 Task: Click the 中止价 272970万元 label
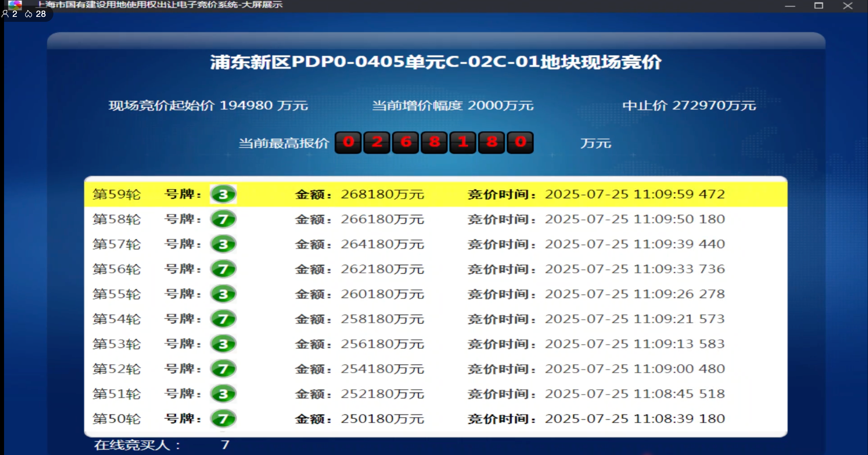689,105
